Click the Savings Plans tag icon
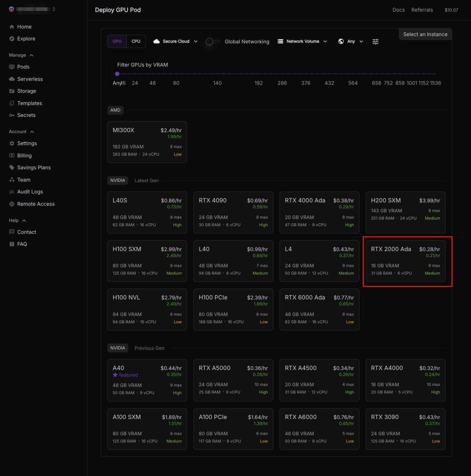471x476 pixels. pos(12,168)
